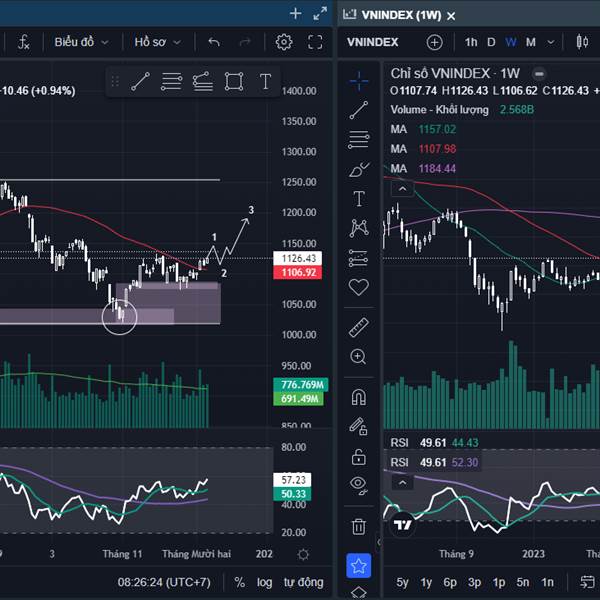Select the XABCD pattern tool

pos(359,228)
